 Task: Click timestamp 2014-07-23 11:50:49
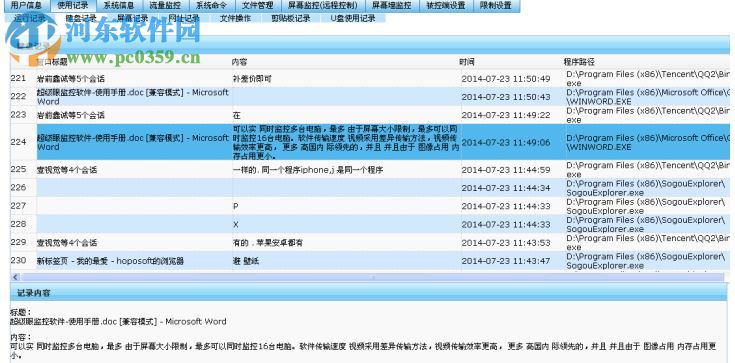point(506,79)
